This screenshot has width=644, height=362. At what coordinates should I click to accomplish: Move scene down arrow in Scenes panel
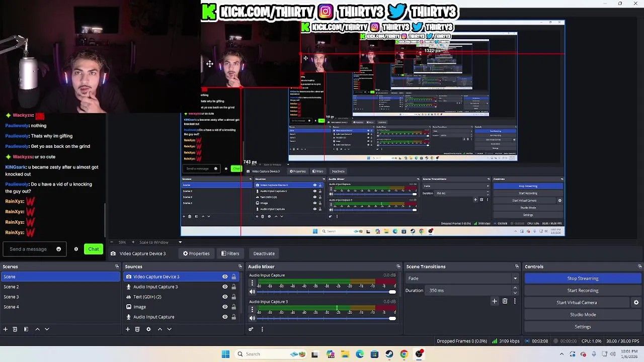pos(47,329)
